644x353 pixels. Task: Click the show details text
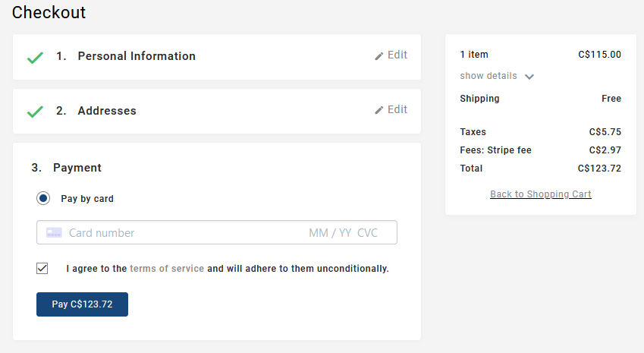tap(488, 76)
